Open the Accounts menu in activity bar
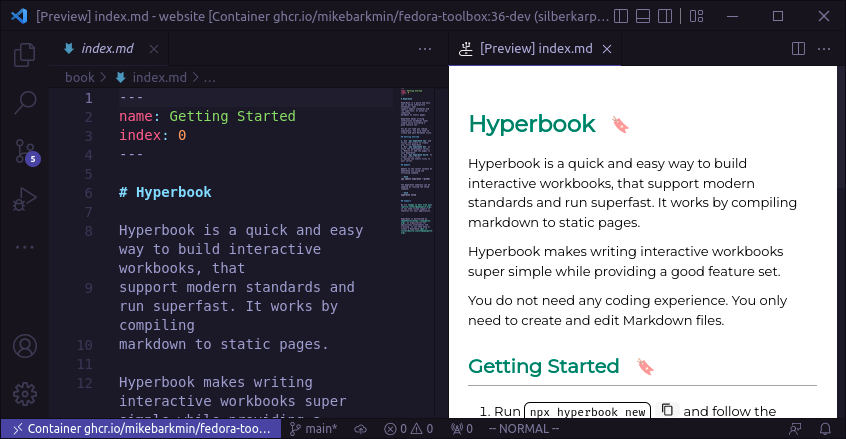This screenshot has width=846, height=439. (25, 346)
